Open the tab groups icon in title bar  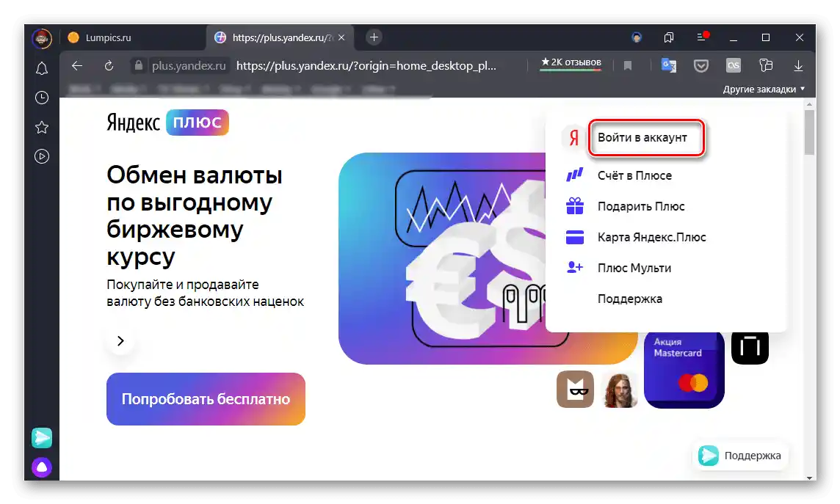[x=669, y=37]
